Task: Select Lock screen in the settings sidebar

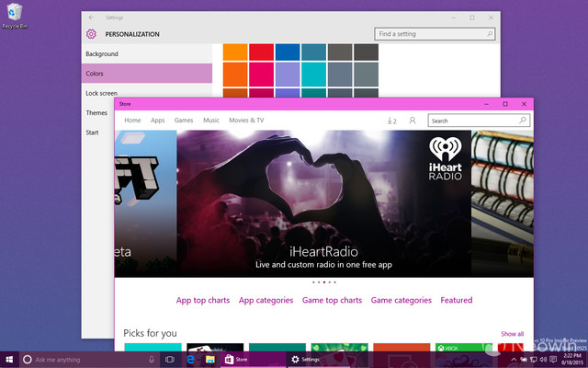Action: [101, 93]
